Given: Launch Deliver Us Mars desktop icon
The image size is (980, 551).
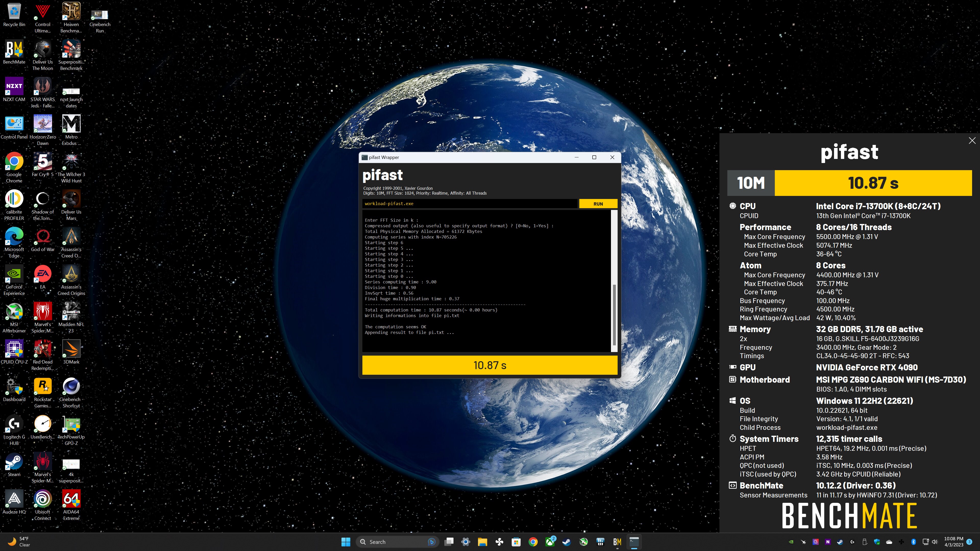Looking at the screenshot, I should [71, 205].
